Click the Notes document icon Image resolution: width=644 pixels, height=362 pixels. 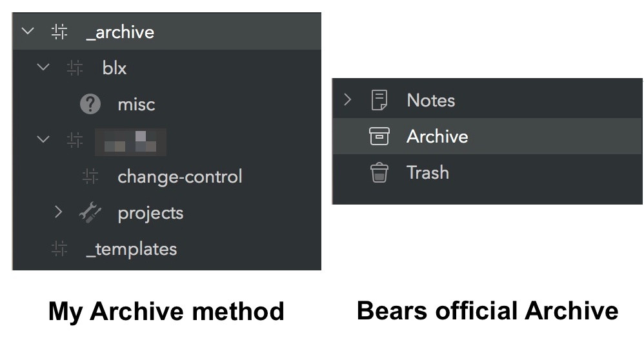click(379, 100)
